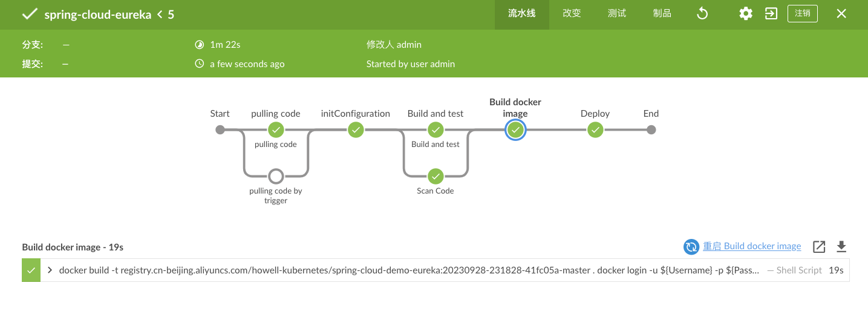Select the Build docker image stage node
The image size is (868, 320).
click(515, 129)
